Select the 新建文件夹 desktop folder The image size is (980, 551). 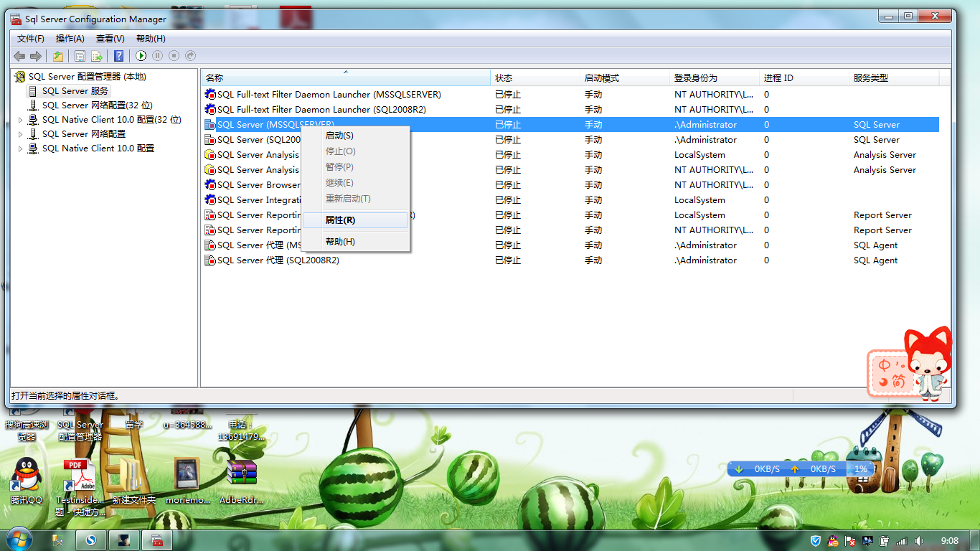(x=133, y=481)
